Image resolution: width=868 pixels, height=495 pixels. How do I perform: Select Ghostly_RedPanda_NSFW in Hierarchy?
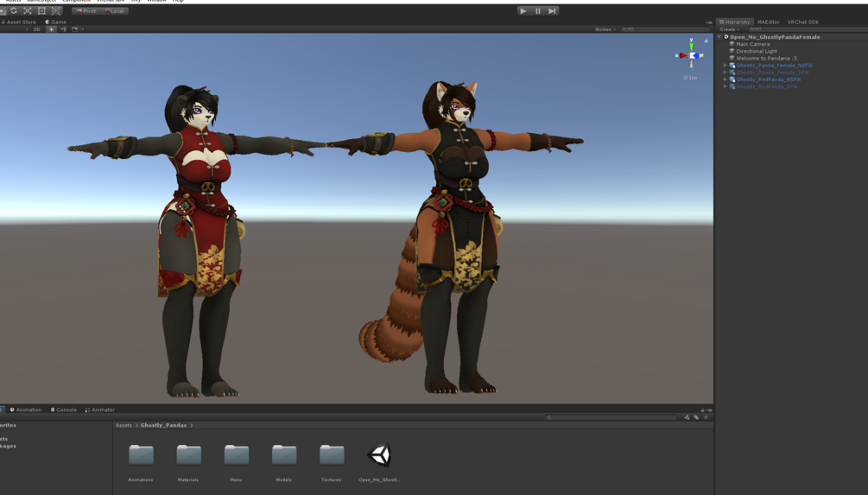pos(769,79)
